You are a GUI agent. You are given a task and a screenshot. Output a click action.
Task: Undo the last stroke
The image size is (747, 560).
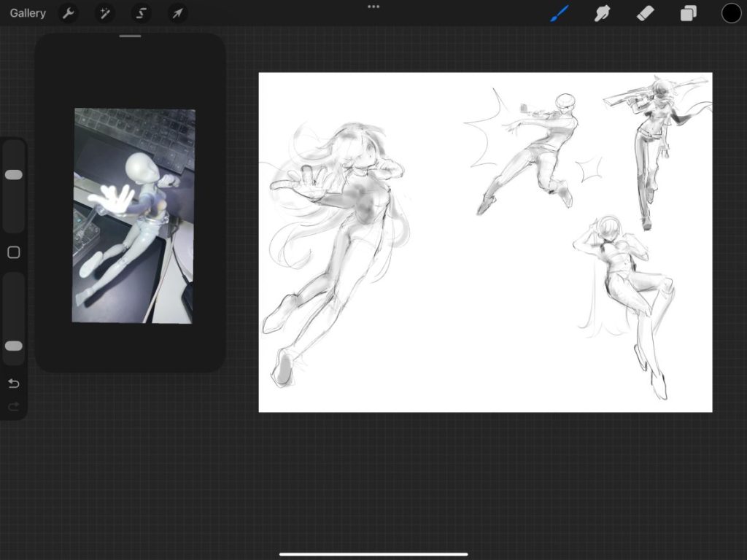14,384
